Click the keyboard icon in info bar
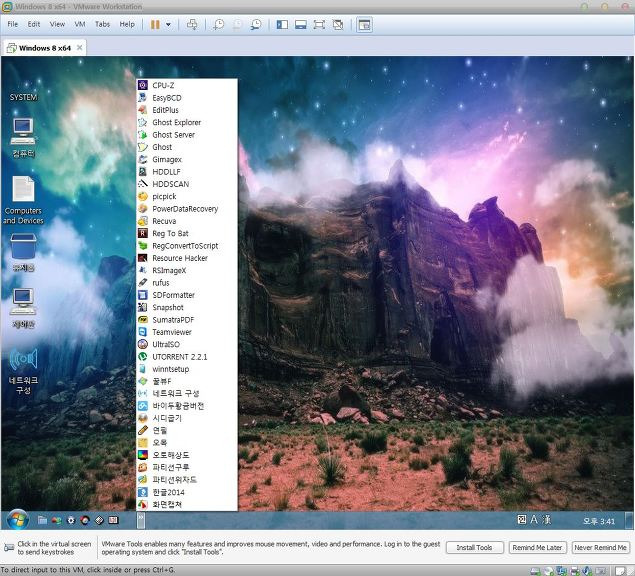 tap(9, 548)
